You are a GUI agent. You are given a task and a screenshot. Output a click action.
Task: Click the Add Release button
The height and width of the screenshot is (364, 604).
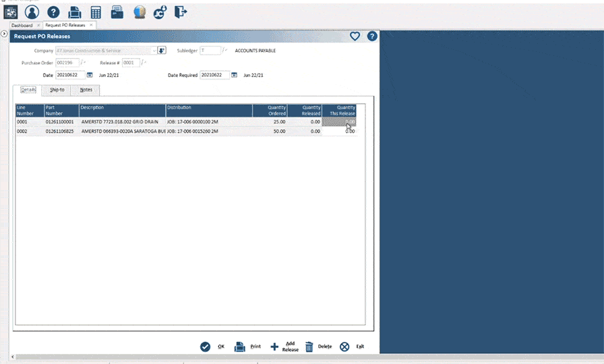[284, 346]
